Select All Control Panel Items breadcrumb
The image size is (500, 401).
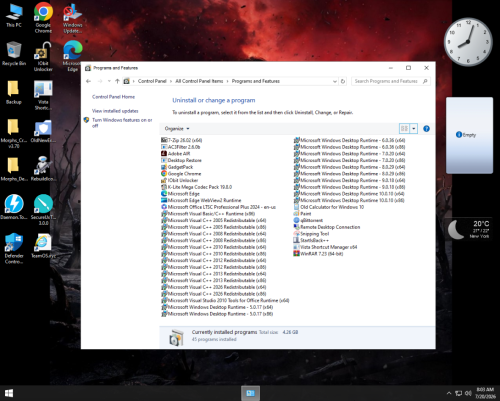point(199,81)
